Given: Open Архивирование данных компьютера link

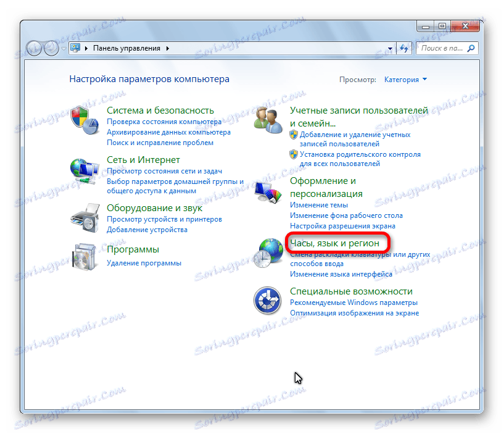Looking at the screenshot, I should point(168,132).
